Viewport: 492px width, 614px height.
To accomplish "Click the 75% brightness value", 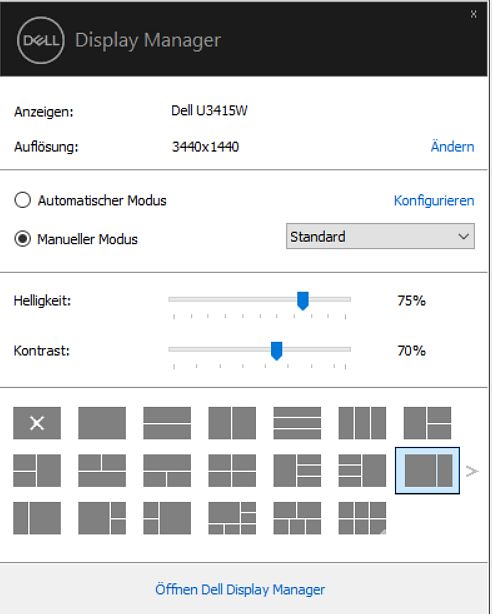I will tap(411, 301).
